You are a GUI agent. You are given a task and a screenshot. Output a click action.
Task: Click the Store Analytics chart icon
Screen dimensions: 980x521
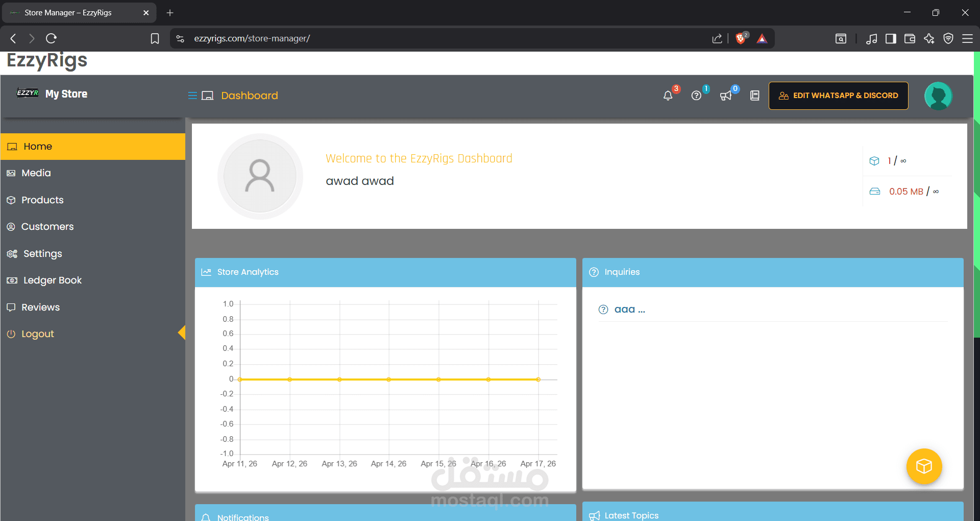tap(206, 272)
